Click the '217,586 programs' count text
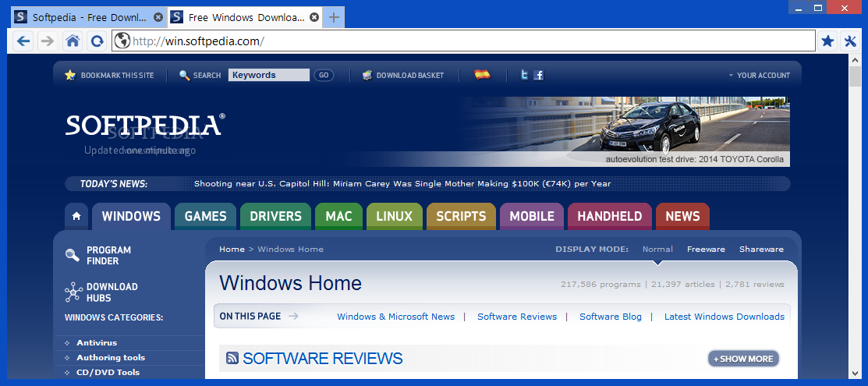Image resolution: width=868 pixels, height=386 pixels. coord(601,285)
